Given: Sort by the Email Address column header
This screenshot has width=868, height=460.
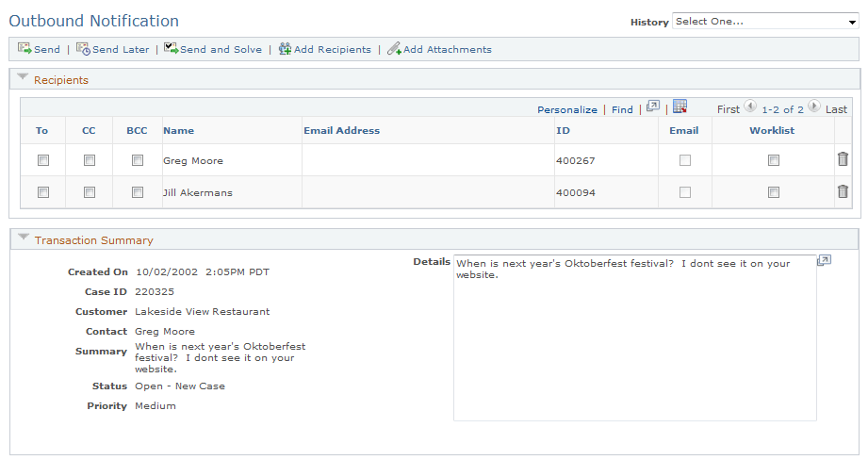Looking at the screenshot, I should click(341, 131).
